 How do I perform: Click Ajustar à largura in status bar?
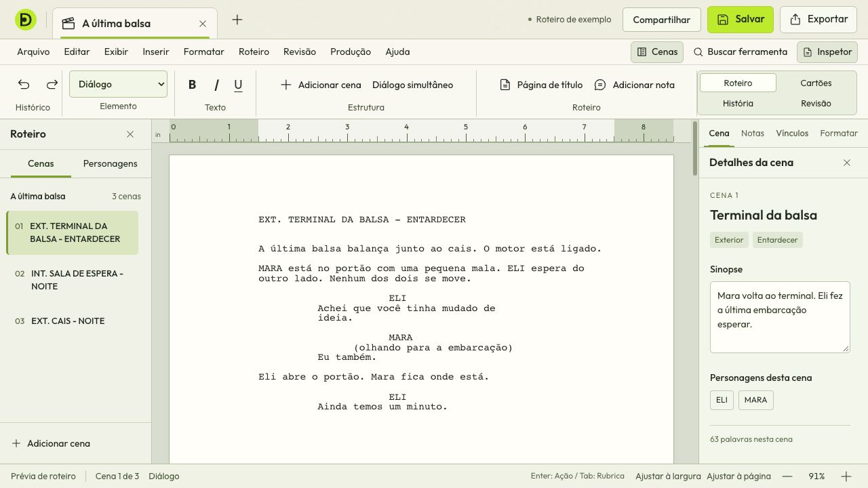pyautogui.click(x=668, y=476)
